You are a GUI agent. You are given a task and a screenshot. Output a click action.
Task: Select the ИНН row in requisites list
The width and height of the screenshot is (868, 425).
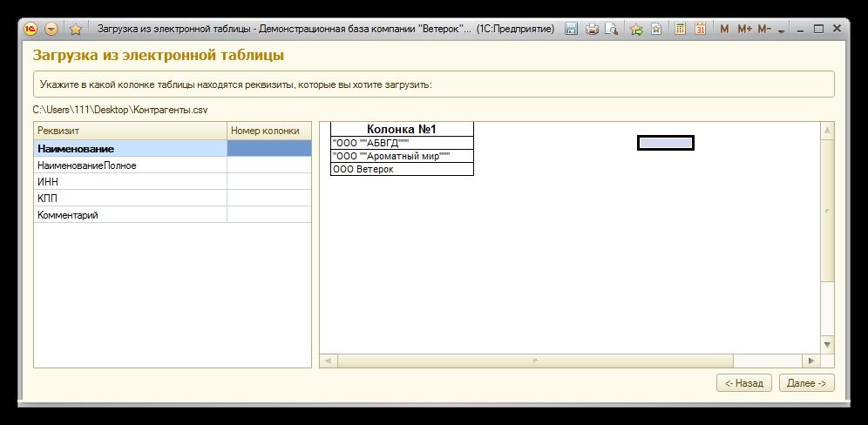[x=130, y=182]
